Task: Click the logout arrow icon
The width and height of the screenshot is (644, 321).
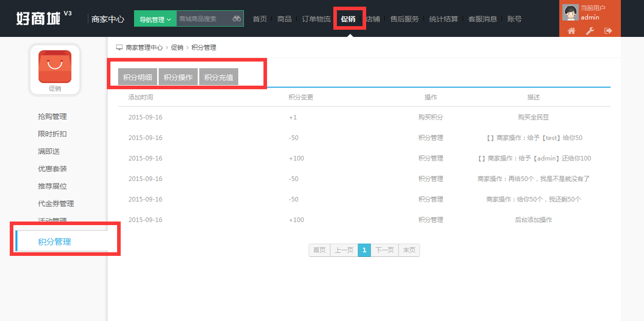Action: click(608, 31)
